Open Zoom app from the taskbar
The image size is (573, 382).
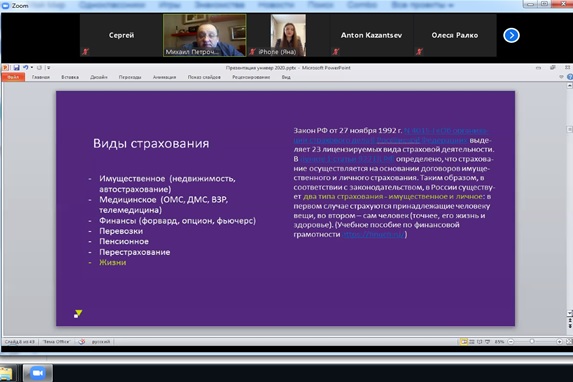(x=38, y=373)
